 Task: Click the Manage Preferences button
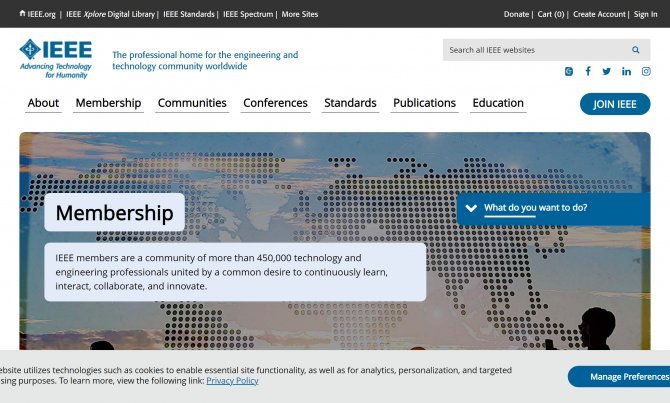click(620, 377)
